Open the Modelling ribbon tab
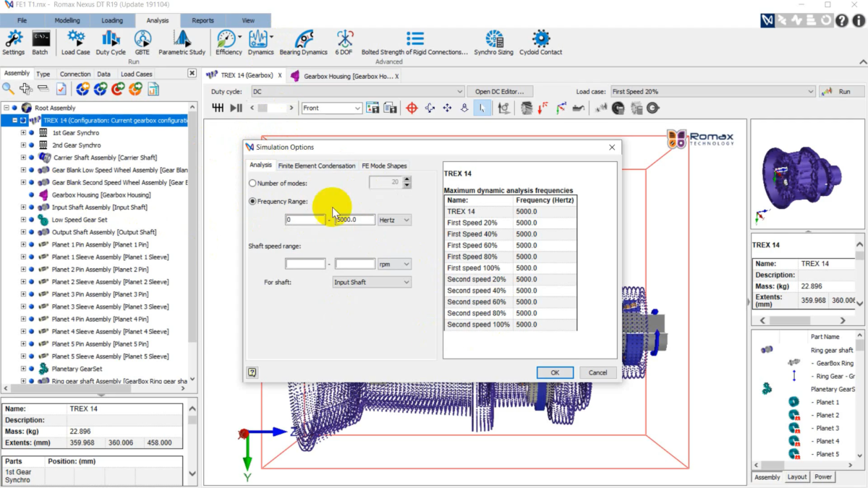This screenshot has width=868, height=488. 67,20
